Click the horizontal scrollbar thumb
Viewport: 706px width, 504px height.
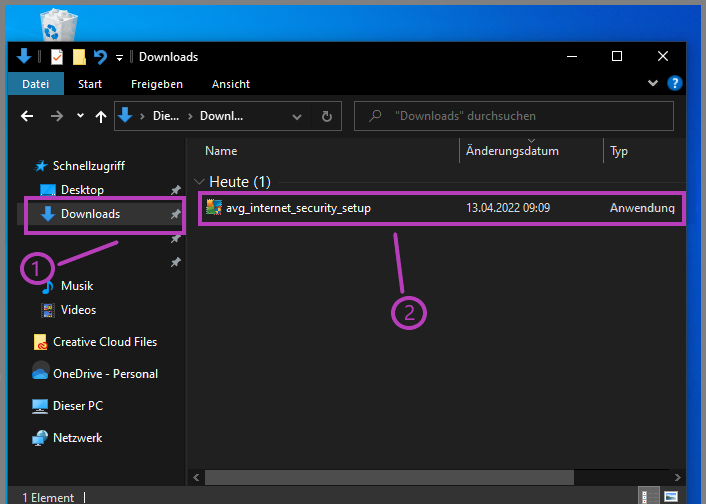click(389, 477)
